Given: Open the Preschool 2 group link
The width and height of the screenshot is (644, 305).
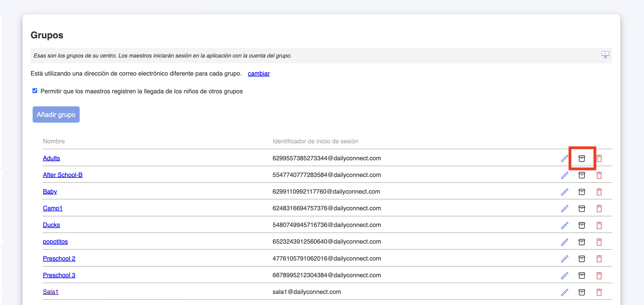Looking at the screenshot, I should click(x=59, y=259).
